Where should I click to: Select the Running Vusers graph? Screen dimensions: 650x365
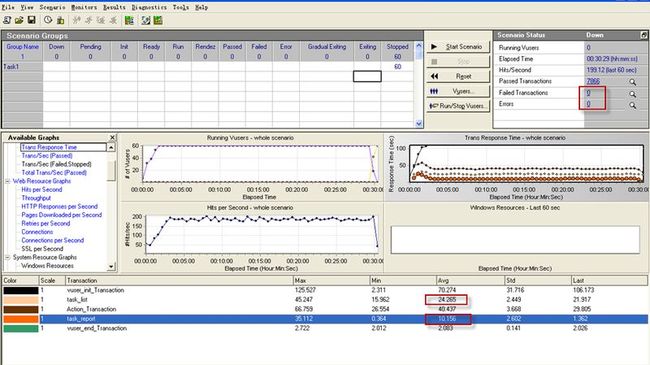[x=252, y=167]
